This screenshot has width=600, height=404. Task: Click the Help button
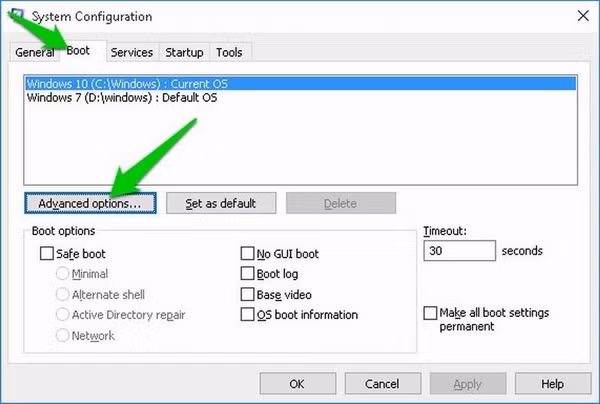coord(552,383)
